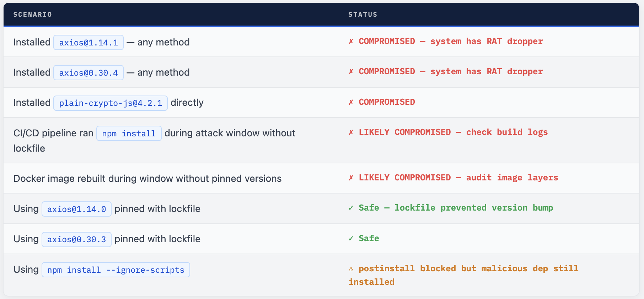The width and height of the screenshot is (644, 299).
Task: Select the axios@1.14.0 code badge
Action: point(76,209)
